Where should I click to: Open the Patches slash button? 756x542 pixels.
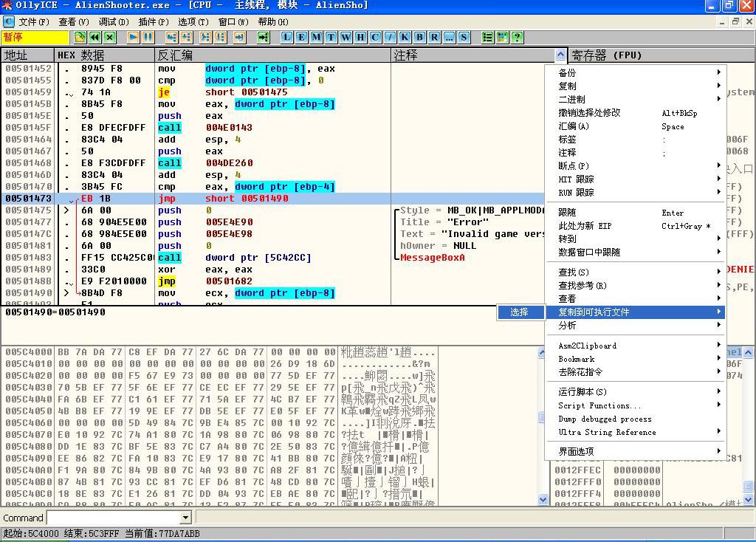390,37
